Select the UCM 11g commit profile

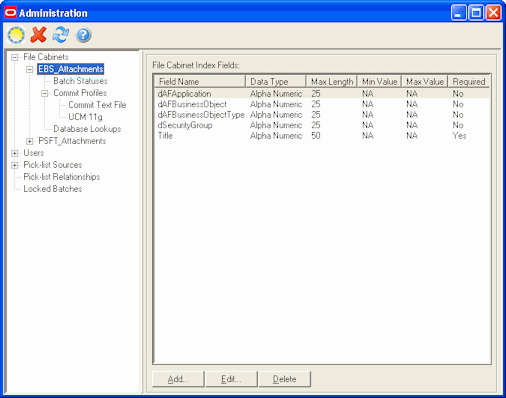point(85,117)
